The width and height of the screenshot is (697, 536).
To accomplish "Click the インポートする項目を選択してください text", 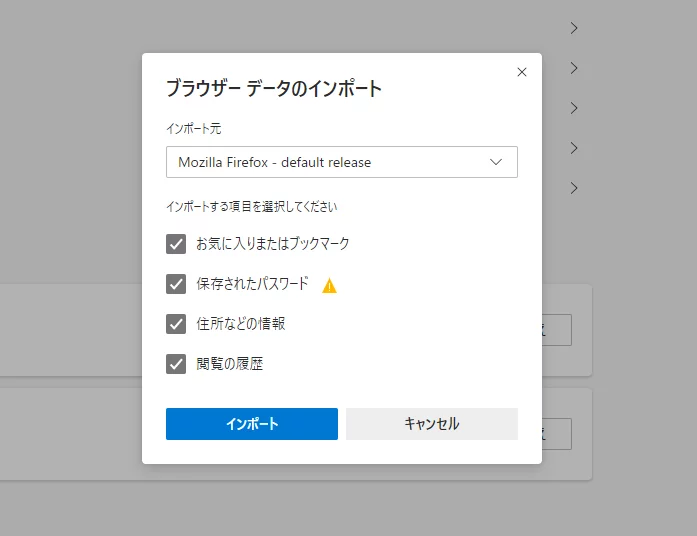I will click(251, 208).
